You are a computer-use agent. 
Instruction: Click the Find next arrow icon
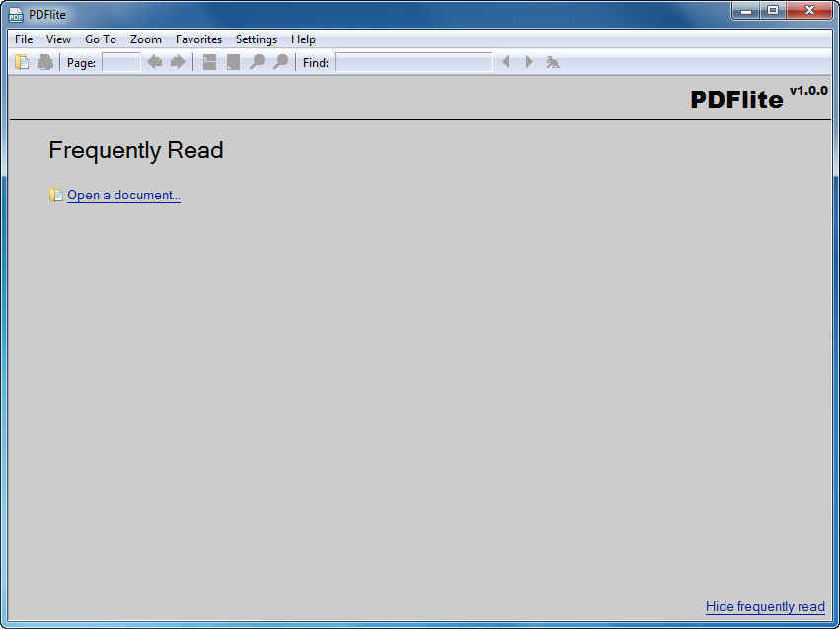click(529, 62)
